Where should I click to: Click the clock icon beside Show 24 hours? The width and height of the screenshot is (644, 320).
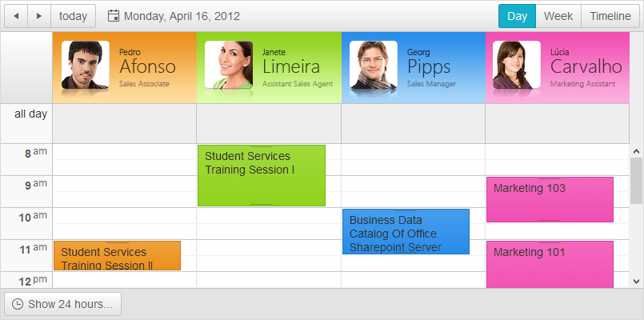point(18,304)
